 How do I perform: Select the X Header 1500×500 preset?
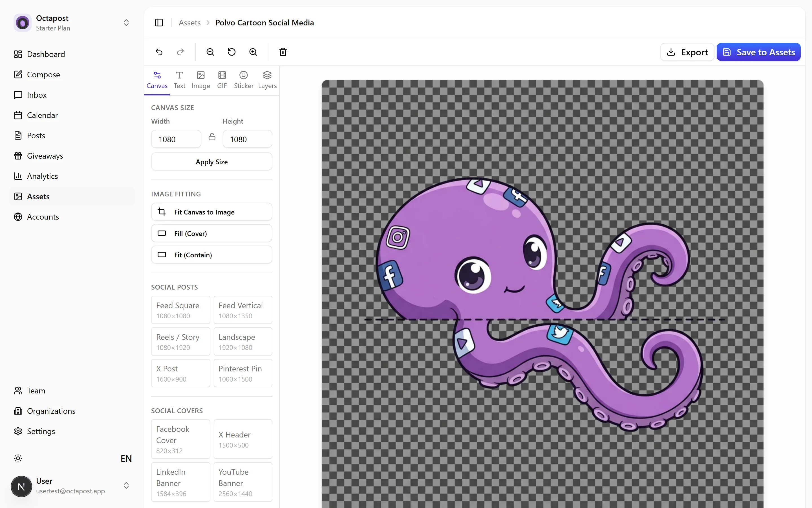pyautogui.click(x=243, y=439)
